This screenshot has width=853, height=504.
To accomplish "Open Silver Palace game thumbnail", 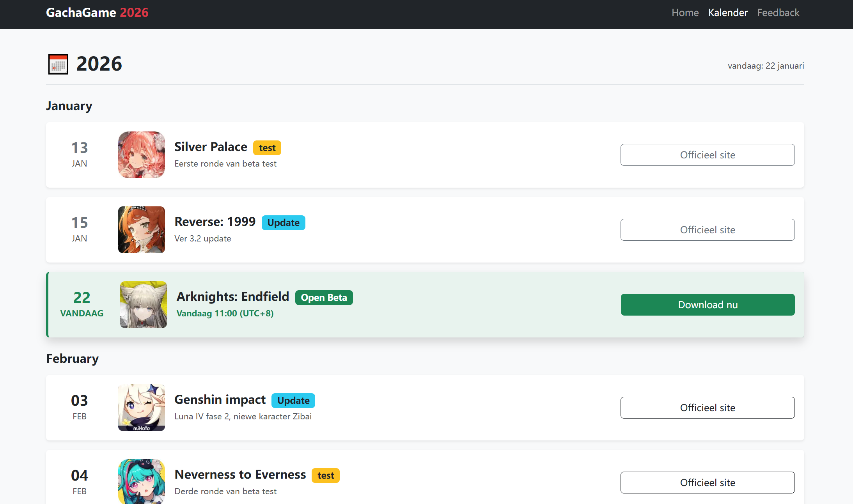I will pyautogui.click(x=142, y=155).
